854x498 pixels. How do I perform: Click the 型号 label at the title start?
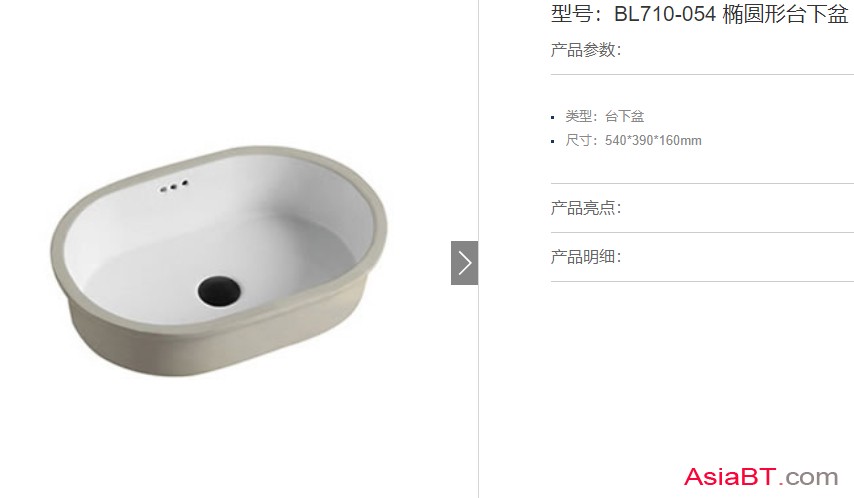[571, 15]
